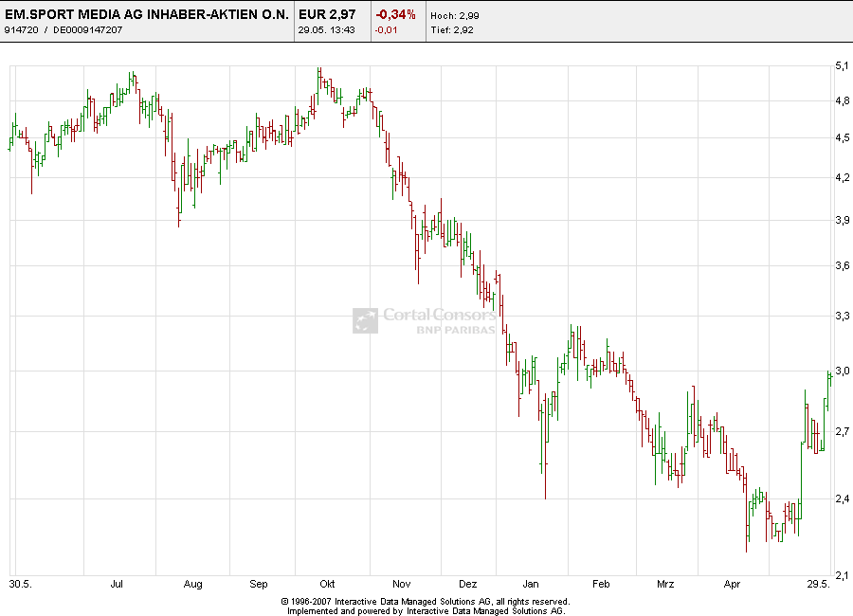Screen dimensions: 853x616
Task: Click the Mrz month axis label
Action: click(665, 584)
